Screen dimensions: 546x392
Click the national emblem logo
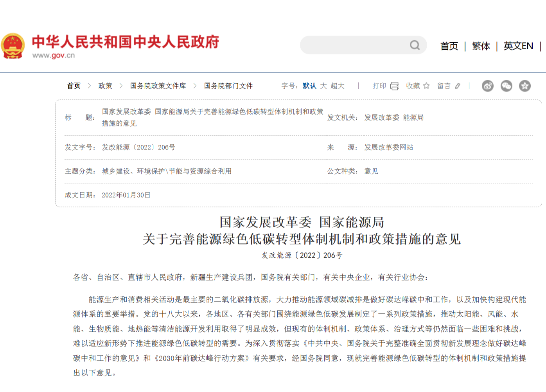(x=13, y=46)
